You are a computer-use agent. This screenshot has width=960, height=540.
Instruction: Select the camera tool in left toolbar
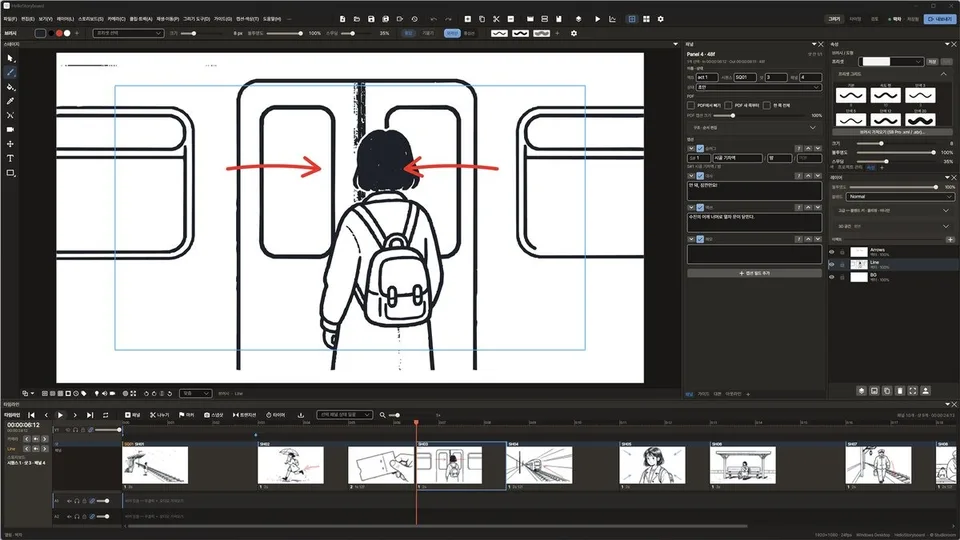(10, 130)
